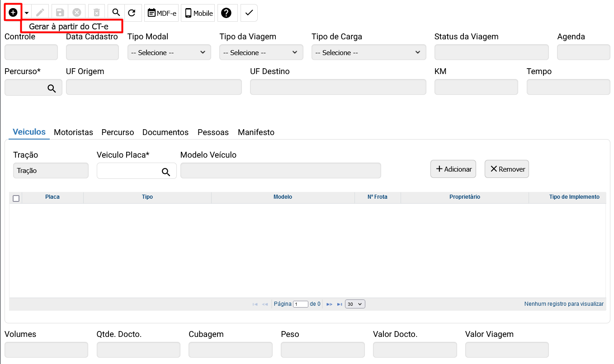Click the refresh icon in toolbar
614x364 pixels.
tap(132, 13)
